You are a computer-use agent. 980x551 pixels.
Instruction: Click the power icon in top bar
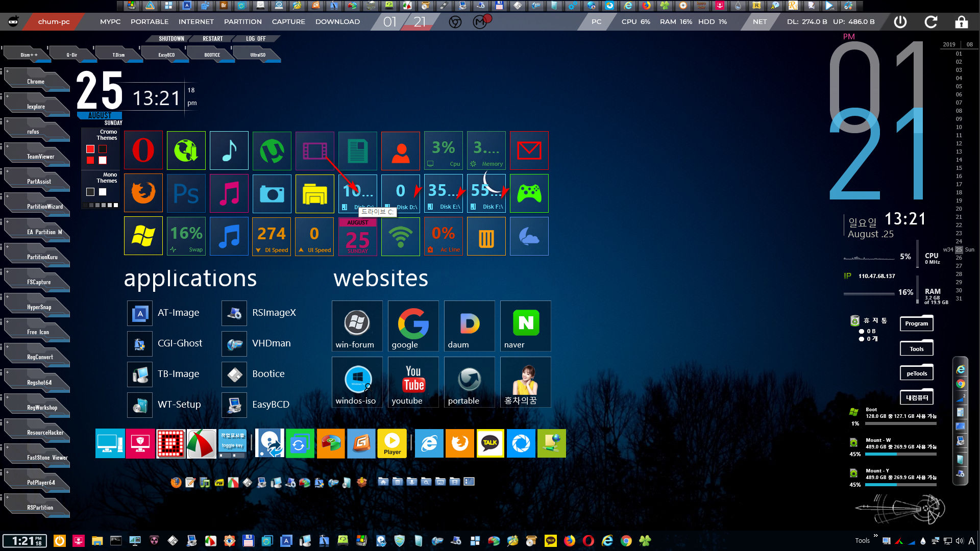point(900,22)
